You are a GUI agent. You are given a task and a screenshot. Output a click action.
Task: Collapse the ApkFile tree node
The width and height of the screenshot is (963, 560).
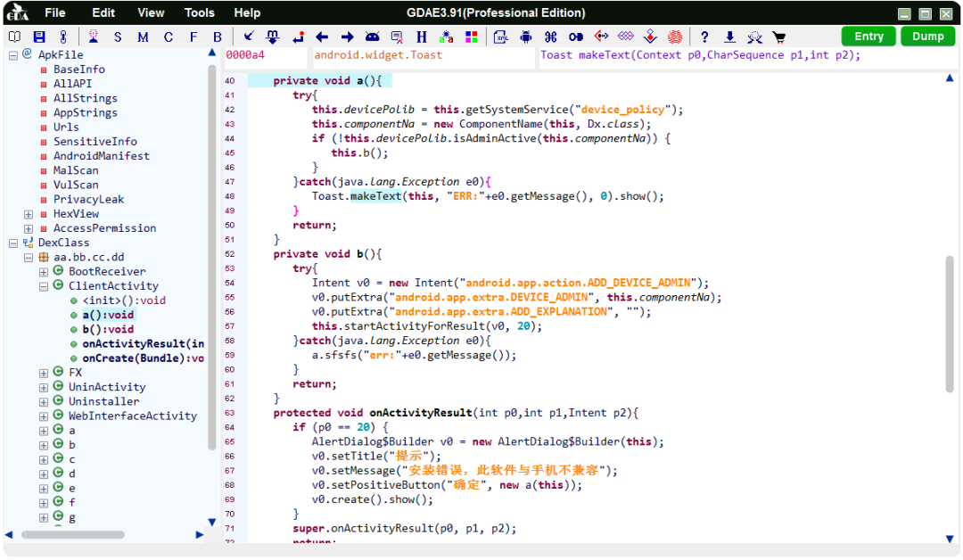12,55
